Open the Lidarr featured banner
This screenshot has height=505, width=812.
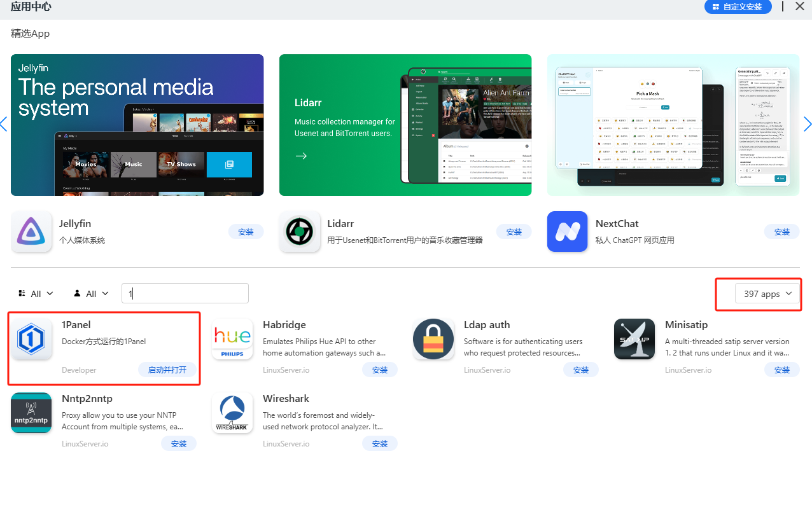[405, 125]
